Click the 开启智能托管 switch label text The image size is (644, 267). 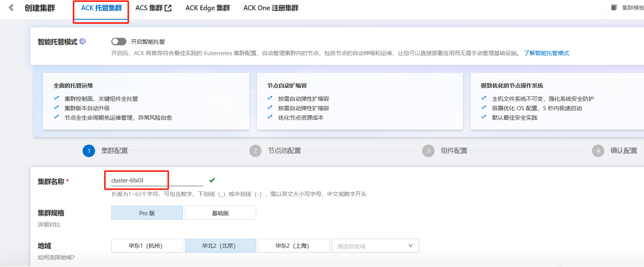pos(148,42)
